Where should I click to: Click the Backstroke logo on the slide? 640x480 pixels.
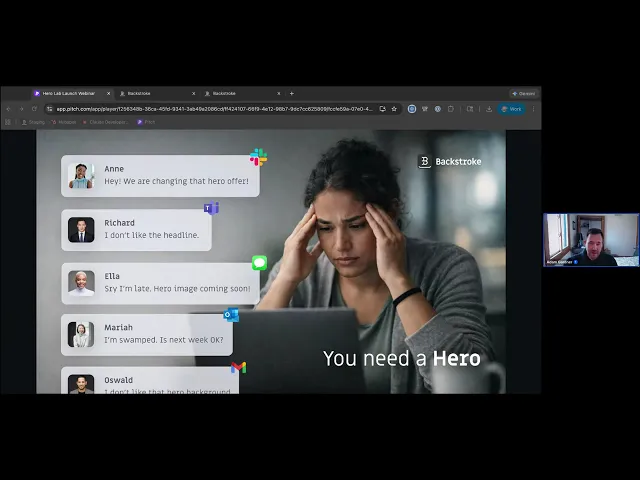tap(450, 162)
